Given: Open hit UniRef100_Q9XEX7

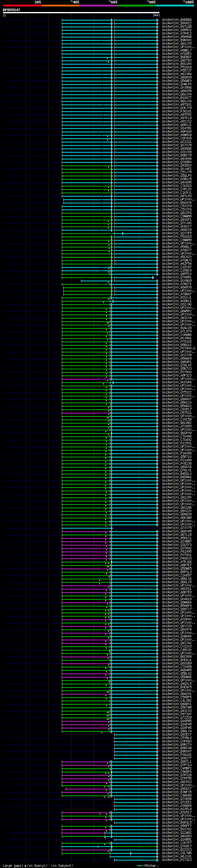Looking at the screenshot, I should (177, 734).
